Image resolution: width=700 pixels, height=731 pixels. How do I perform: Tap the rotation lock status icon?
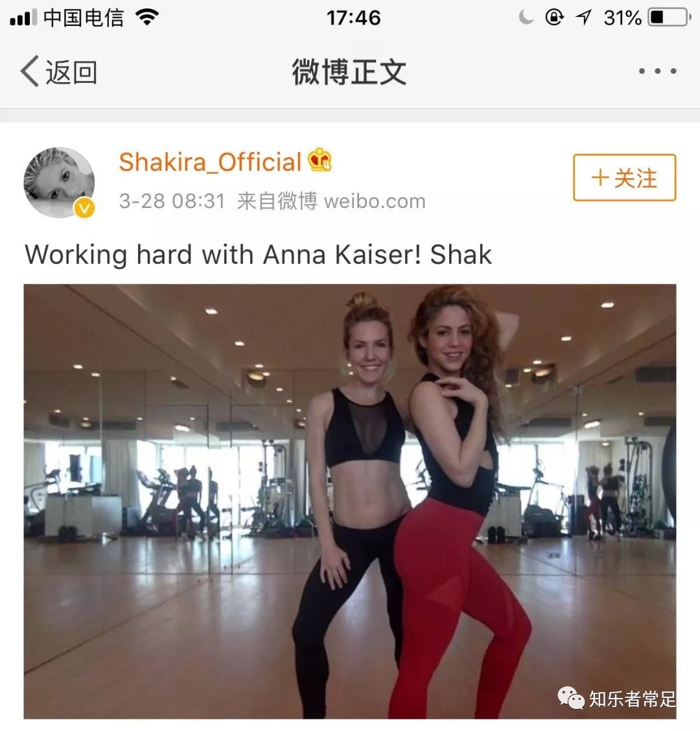click(x=554, y=17)
